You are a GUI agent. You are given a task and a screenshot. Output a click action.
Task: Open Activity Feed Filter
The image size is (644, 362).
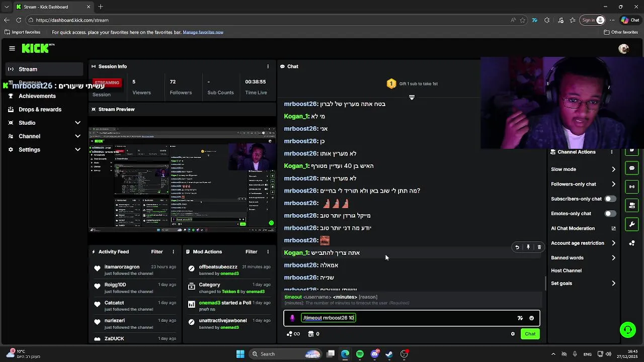(157, 252)
